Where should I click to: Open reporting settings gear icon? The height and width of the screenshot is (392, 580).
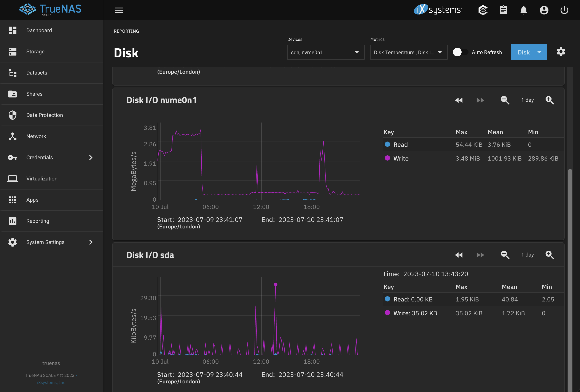click(561, 52)
